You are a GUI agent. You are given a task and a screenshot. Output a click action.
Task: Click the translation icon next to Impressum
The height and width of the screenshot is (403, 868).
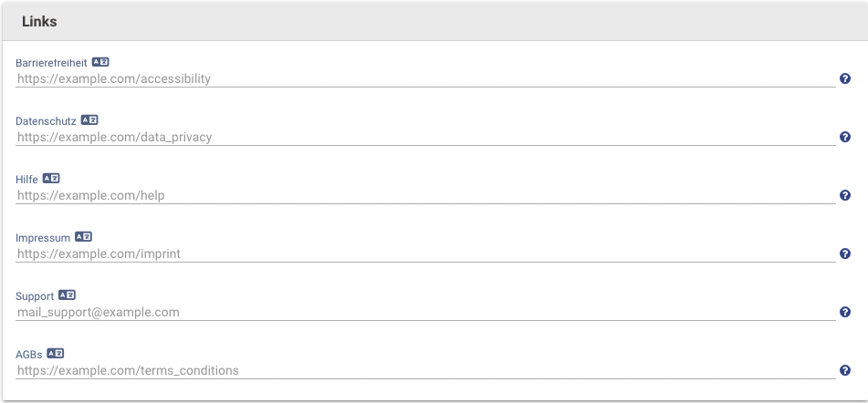(x=83, y=237)
